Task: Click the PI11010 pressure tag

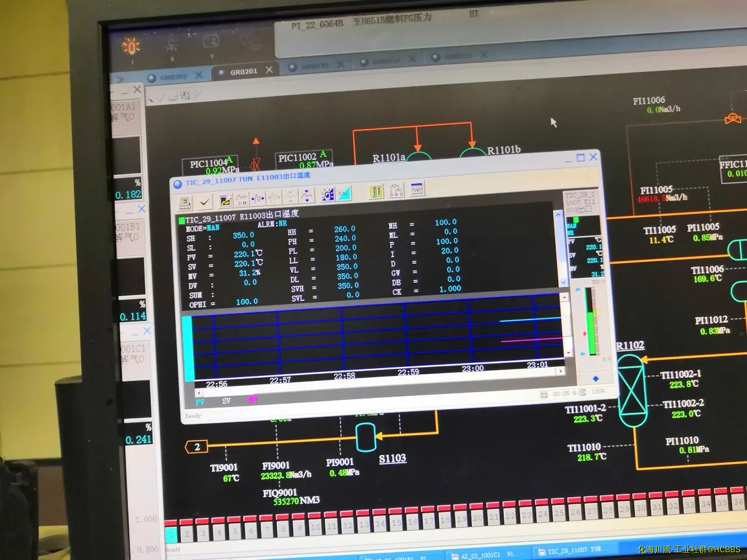Action: [x=682, y=441]
